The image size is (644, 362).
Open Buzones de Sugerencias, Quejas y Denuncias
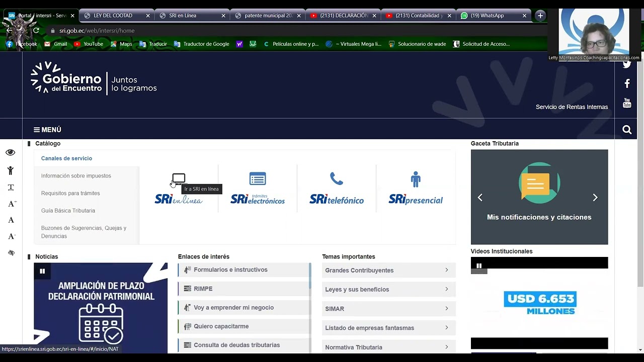click(x=84, y=232)
